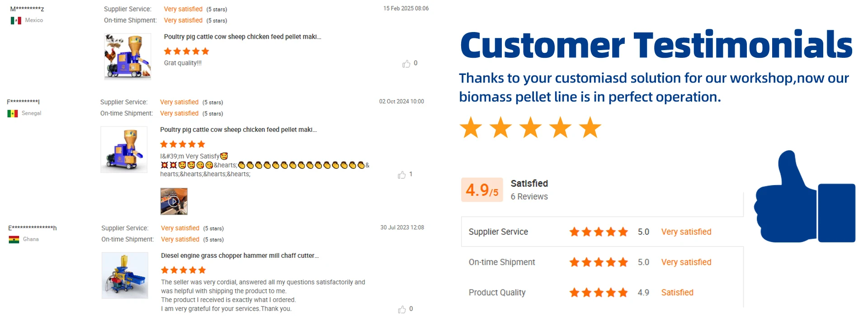868x316 pixels.
Task: Click the five orange stars under Customer Testimonials
Action: click(530, 127)
